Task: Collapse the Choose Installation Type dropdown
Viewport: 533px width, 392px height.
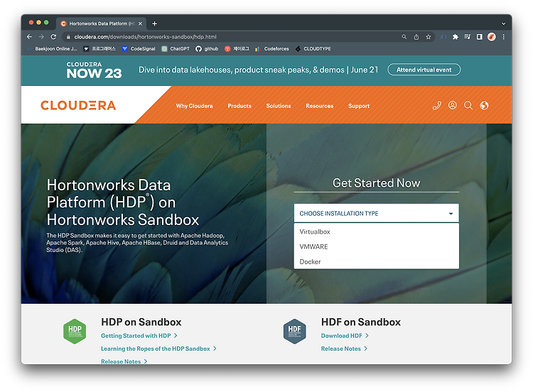Action: click(376, 213)
